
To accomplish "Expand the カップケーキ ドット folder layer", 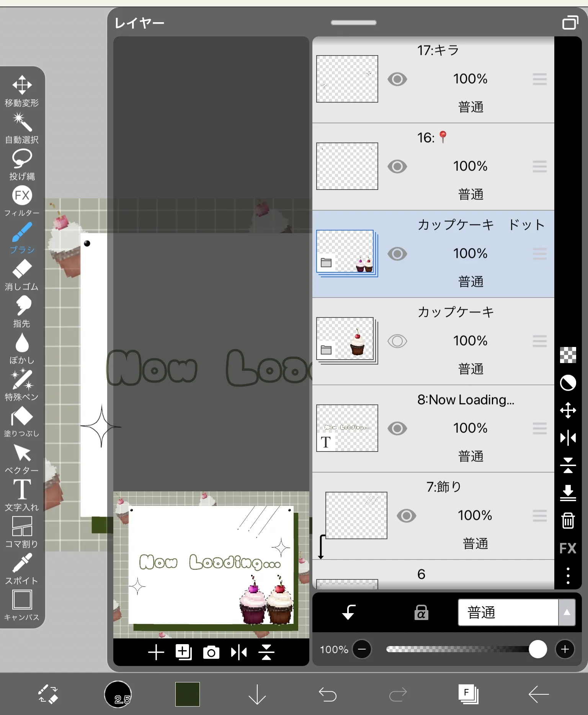I will click(x=326, y=263).
